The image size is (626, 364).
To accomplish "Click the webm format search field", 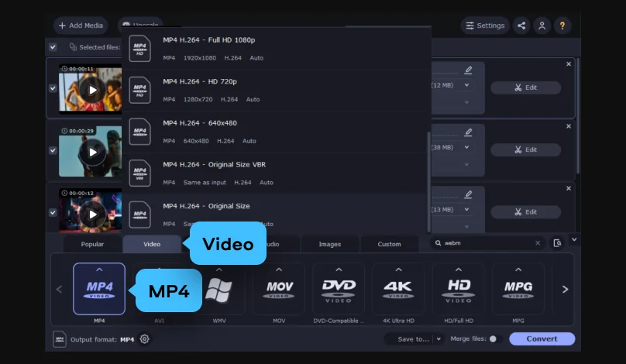I will [487, 243].
